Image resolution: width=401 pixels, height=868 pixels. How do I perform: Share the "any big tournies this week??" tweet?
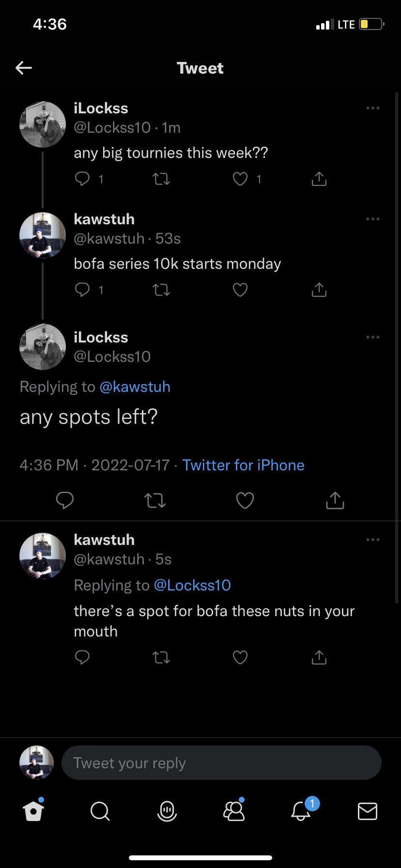(319, 179)
